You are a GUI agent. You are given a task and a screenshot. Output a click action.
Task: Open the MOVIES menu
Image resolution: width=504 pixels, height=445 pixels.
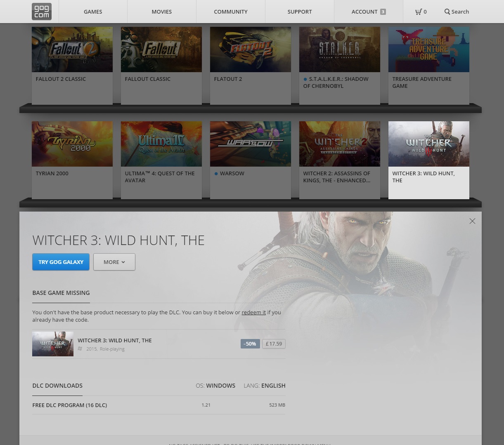[x=162, y=12]
